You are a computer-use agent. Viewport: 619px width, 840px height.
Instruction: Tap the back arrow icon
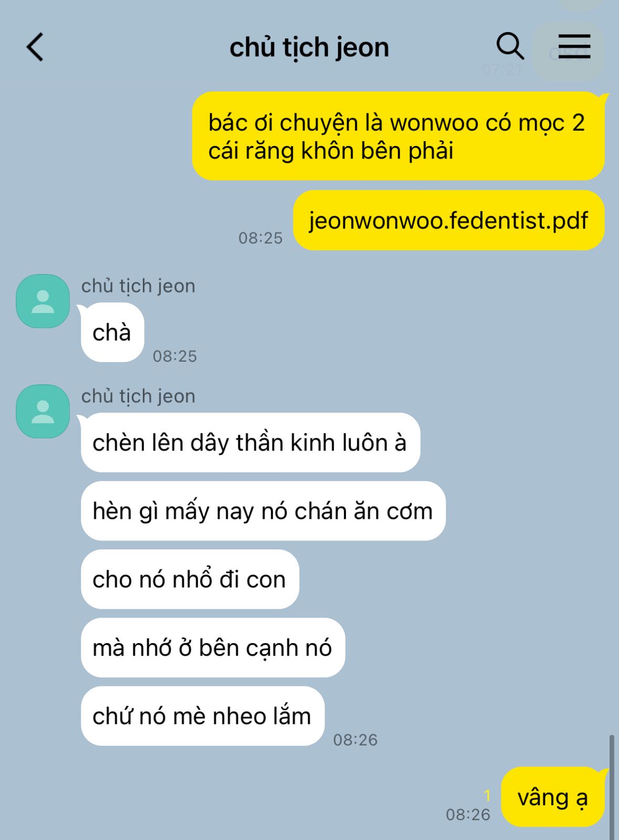tap(35, 47)
